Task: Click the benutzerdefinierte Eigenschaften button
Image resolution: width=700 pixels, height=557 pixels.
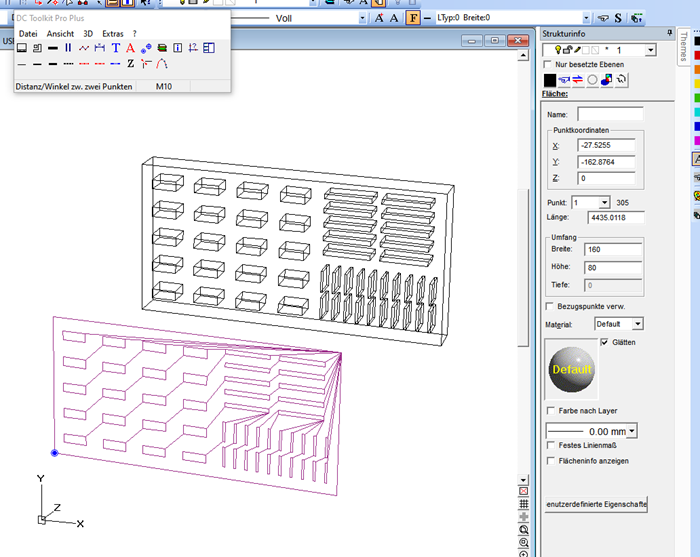Action: (595, 505)
